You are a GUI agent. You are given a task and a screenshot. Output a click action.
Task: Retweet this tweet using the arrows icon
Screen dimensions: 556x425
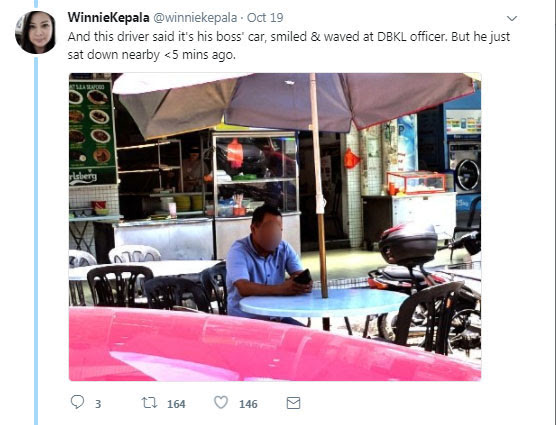[x=149, y=403]
